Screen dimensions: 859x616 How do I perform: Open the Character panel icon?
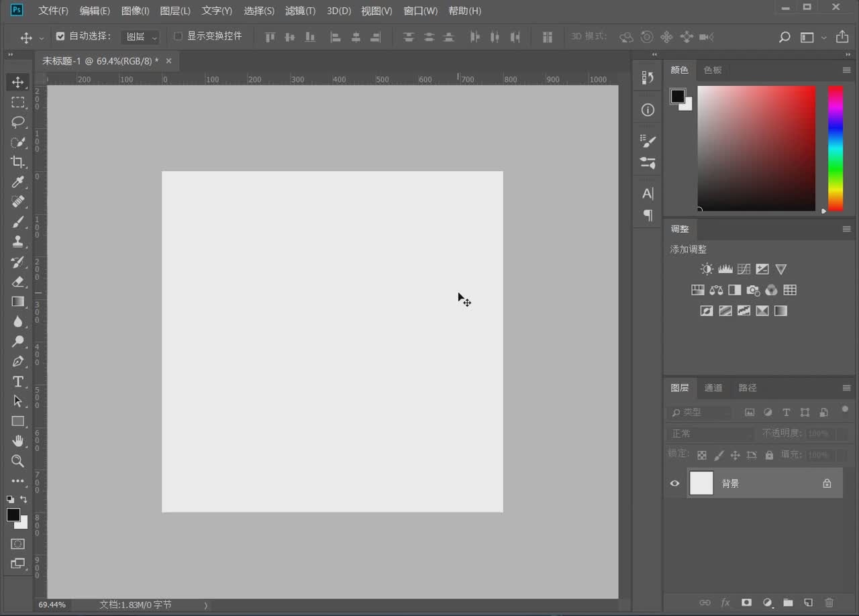coord(648,193)
